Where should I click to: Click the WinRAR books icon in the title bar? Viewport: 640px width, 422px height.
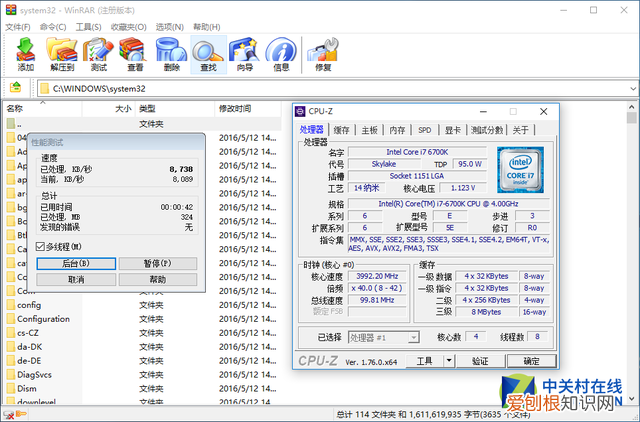(11, 9)
